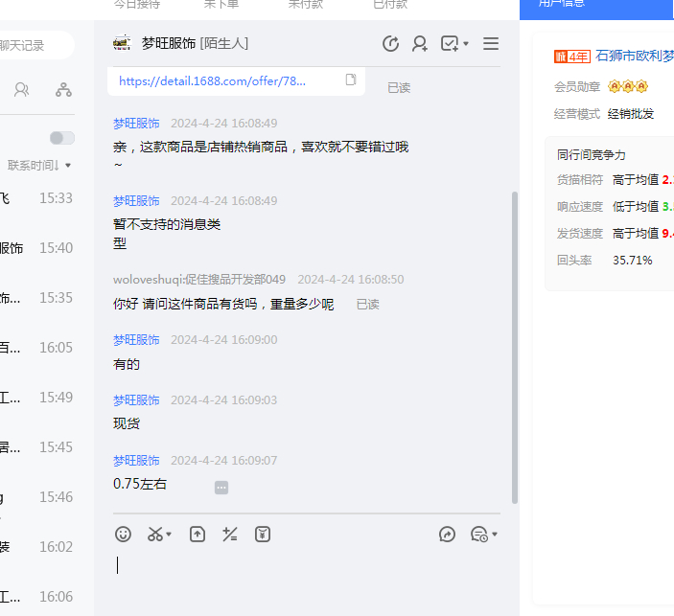Click the forward arrow icon above input

(x=447, y=535)
